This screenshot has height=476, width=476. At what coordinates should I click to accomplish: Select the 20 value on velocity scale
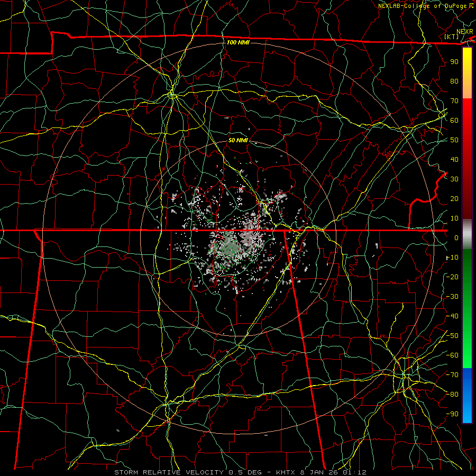coord(454,198)
